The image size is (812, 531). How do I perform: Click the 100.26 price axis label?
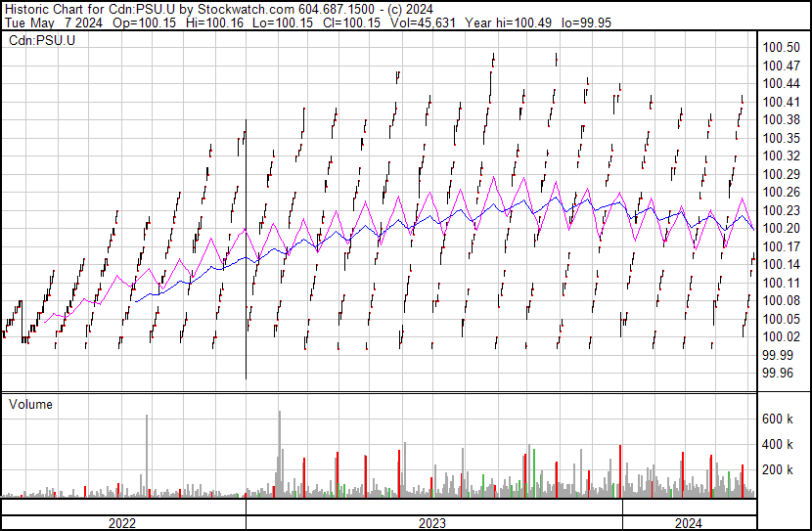click(781, 192)
